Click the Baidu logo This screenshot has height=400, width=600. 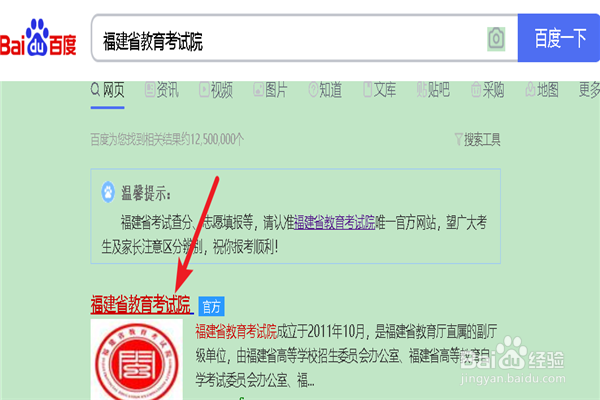pos(38,38)
